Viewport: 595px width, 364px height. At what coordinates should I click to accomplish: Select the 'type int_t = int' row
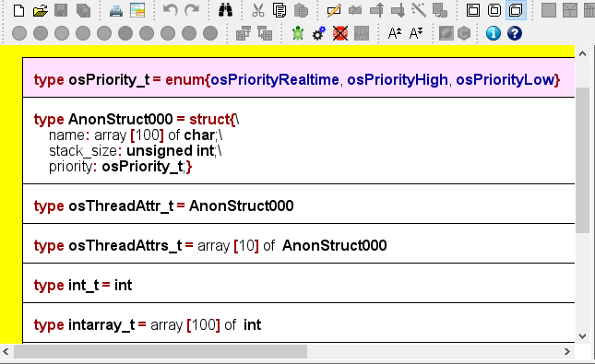pos(299,283)
